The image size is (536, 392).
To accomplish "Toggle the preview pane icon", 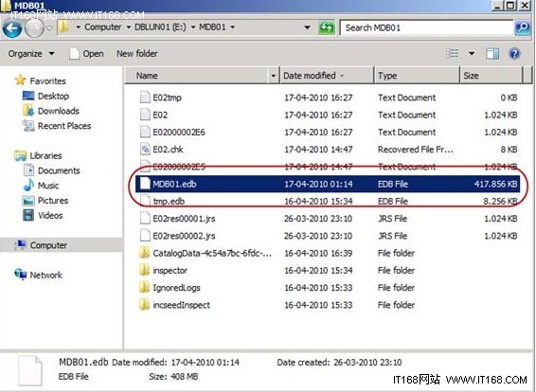I will point(492,54).
